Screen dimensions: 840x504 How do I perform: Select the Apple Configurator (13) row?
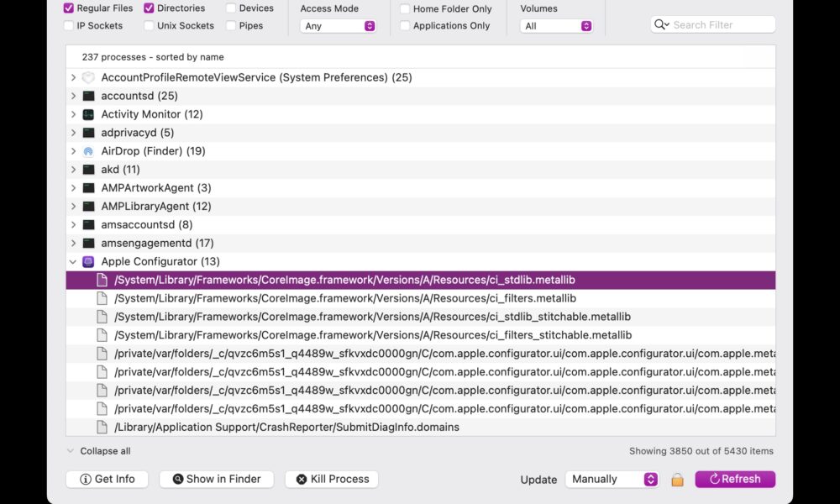(x=421, y=262)
